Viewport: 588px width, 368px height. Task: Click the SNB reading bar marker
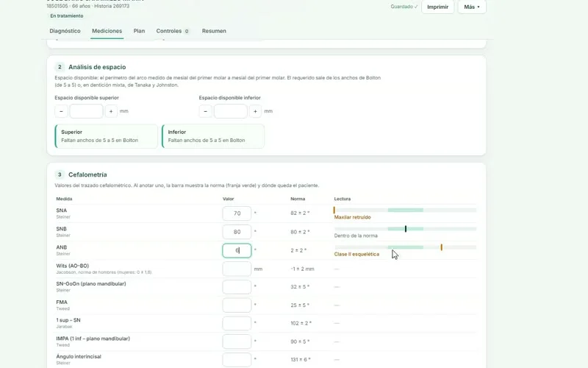click(x=406, y=229)
